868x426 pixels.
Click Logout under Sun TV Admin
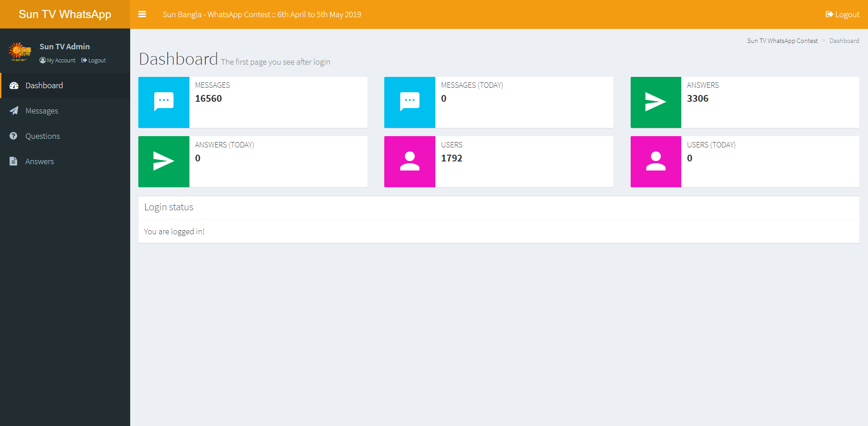point(94,61)
